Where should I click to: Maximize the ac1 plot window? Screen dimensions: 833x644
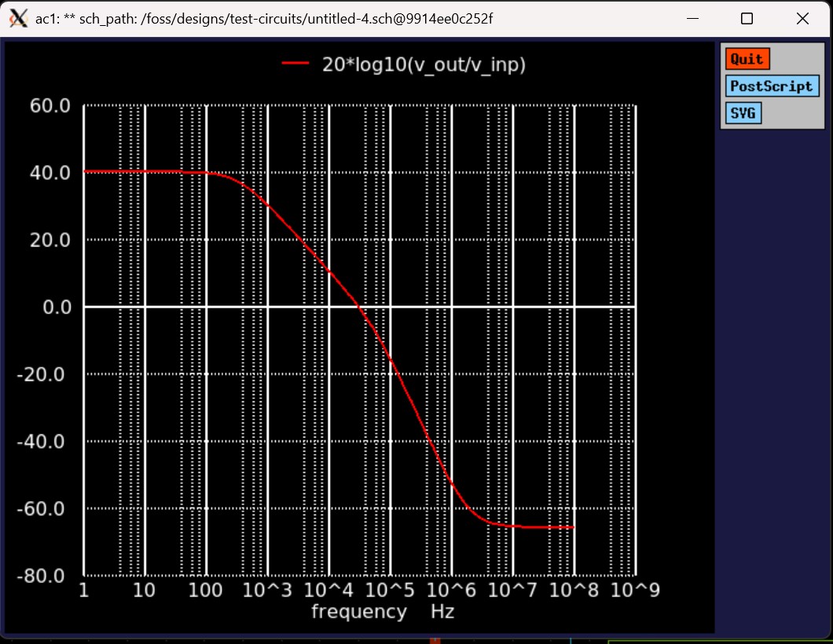coord(747,18)
